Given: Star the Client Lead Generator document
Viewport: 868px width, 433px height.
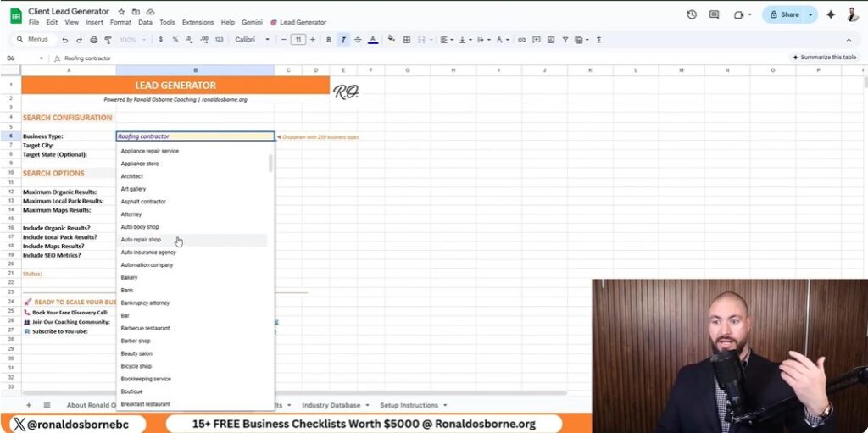Looking at the screenshot, I should pos(122,12).
